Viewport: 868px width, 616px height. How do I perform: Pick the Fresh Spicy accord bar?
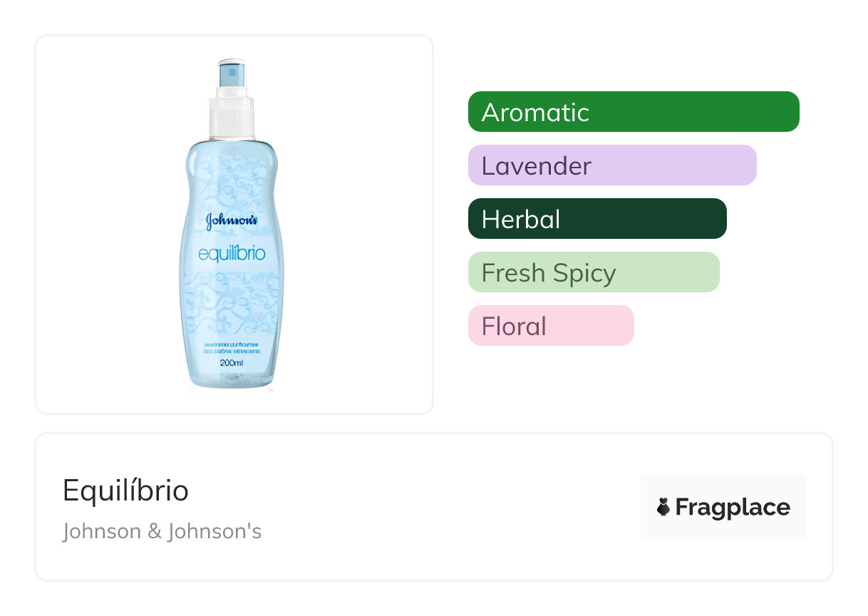pyautogui.click(x=593, y=272)
